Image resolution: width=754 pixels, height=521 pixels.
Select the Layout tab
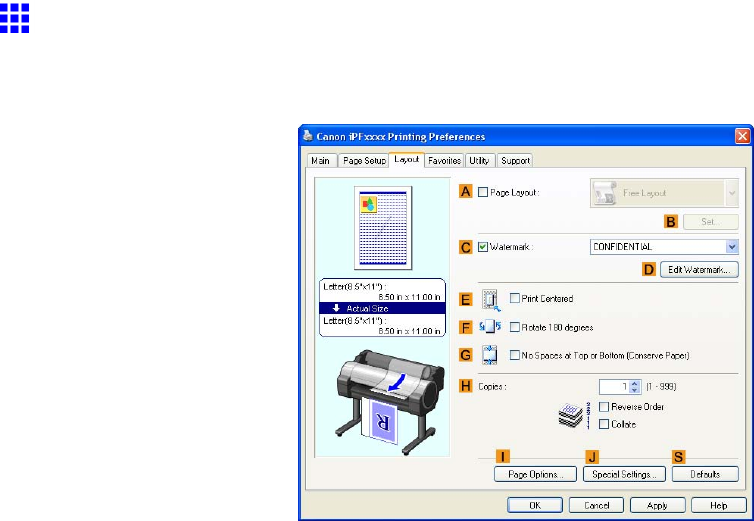pyautogui.click(x=406, y=159)
